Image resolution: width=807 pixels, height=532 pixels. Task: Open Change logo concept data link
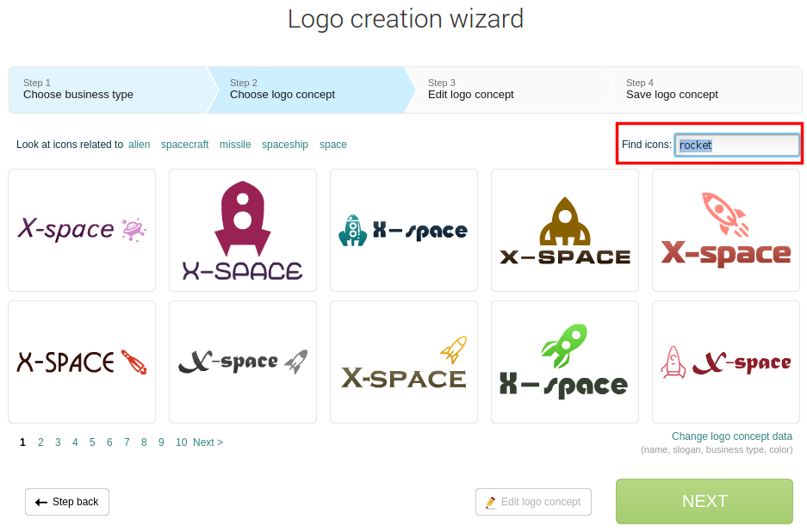(732, 436)
